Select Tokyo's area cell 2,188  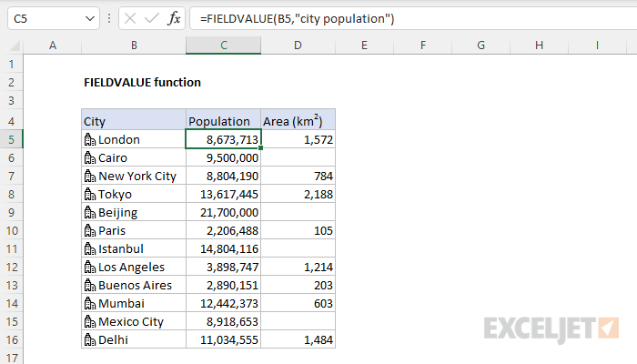(298, 194)
